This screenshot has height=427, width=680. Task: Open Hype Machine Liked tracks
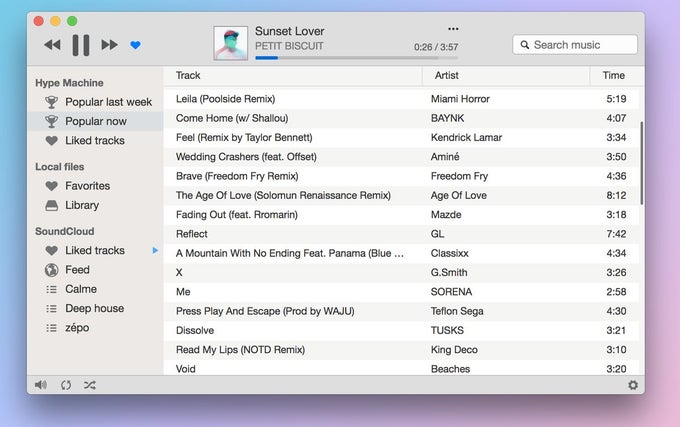[95, 140]
